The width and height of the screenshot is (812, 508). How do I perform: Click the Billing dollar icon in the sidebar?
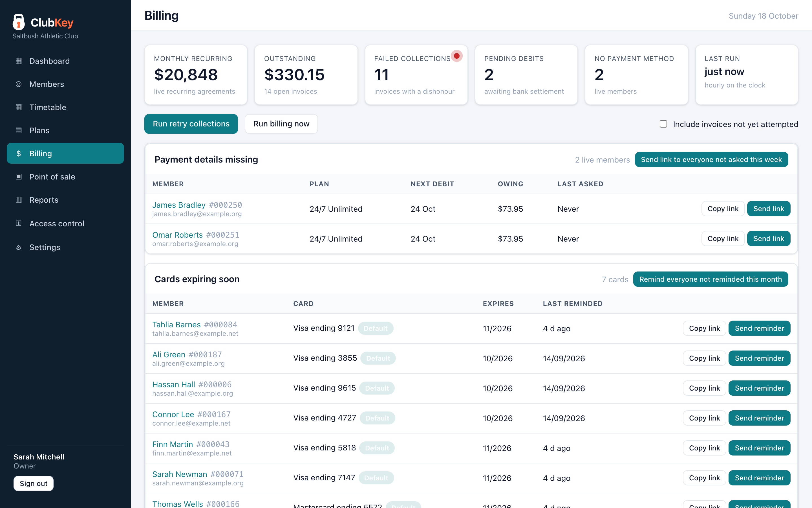click(19, 154)
